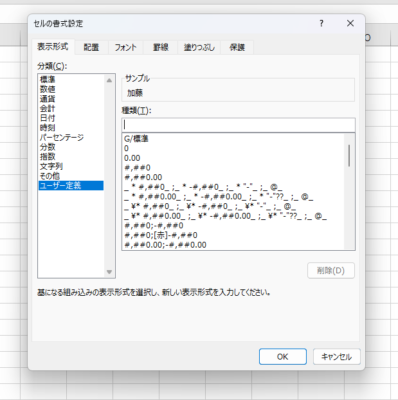The image size is (398, 400).
Task: Select 標準 in the category list
Action: tap(71, 79)
